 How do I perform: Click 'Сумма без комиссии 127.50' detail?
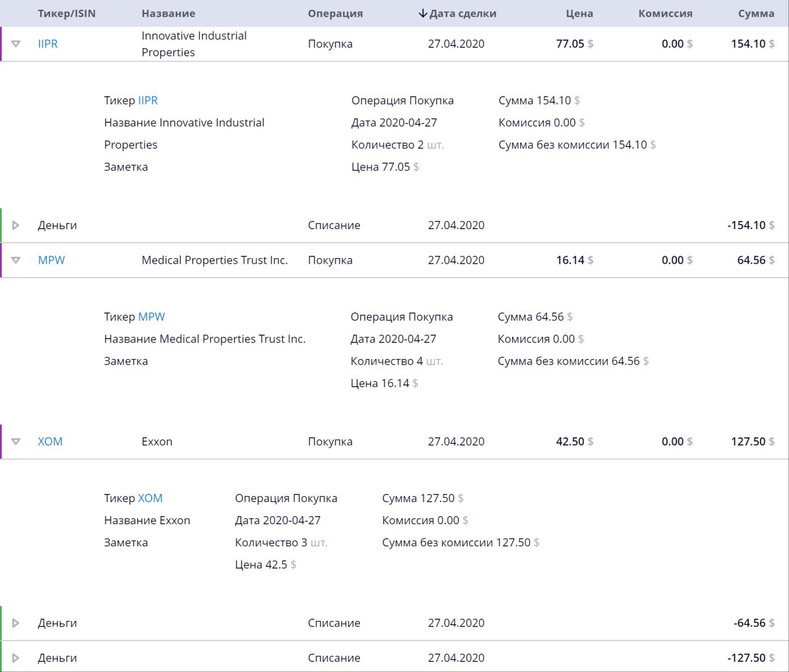tap(461, 543)
